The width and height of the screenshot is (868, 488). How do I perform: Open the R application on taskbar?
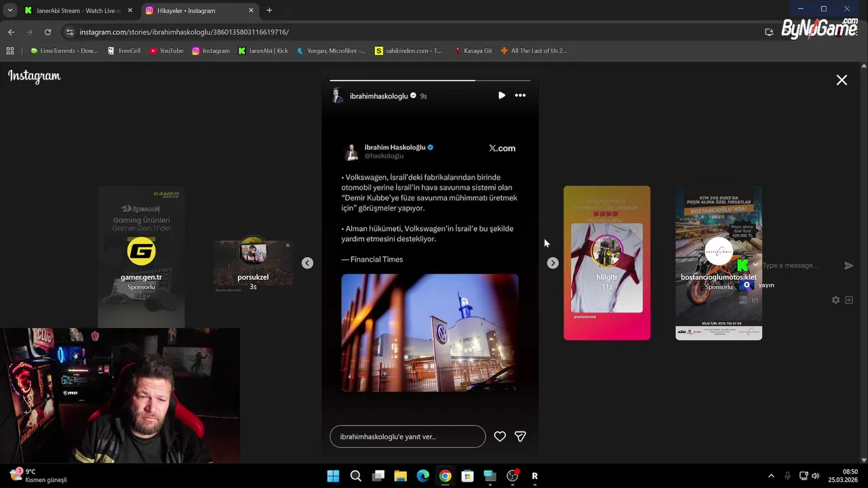[x=534, y=476]
